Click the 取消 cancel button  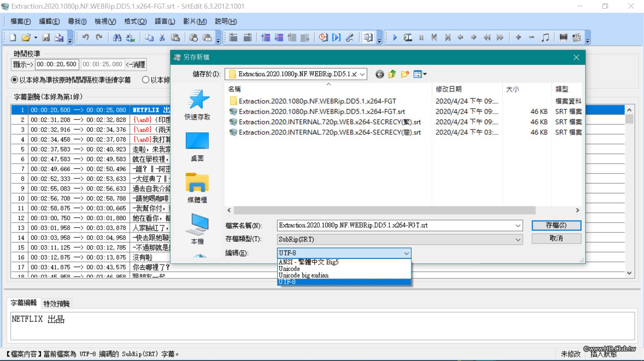[556, 238]
